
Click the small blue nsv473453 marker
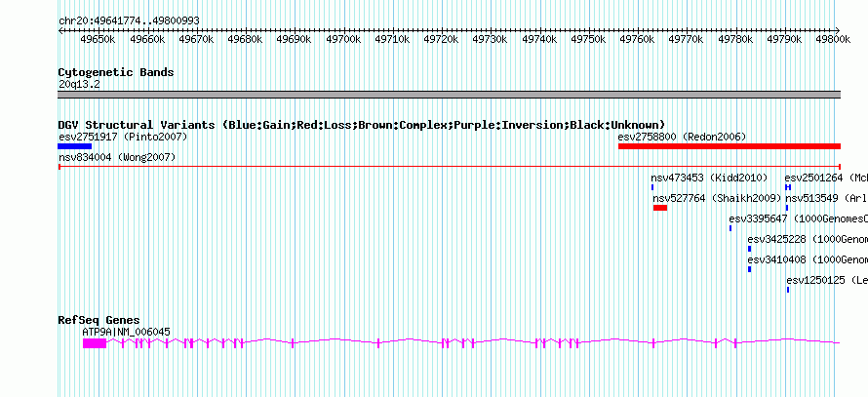(652, 187)
